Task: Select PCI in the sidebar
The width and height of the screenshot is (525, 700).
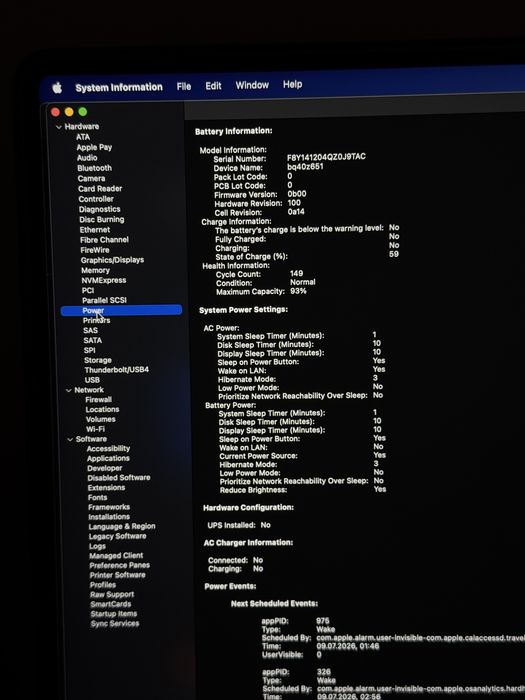Action: [88, 290]
